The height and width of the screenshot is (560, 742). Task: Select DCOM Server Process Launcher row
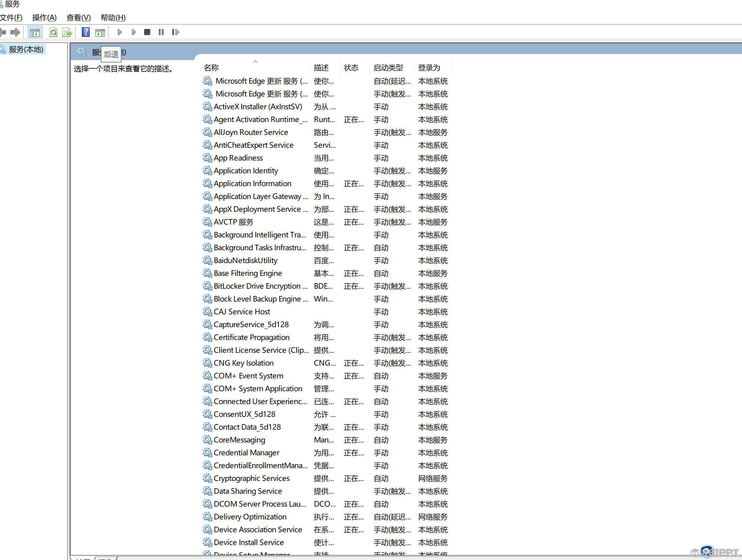point(326,504)
